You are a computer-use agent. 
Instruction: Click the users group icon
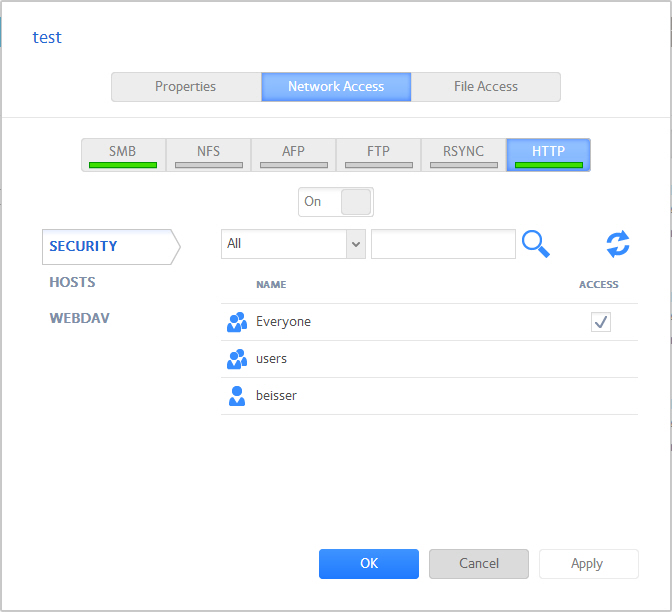tap(237, 359)
